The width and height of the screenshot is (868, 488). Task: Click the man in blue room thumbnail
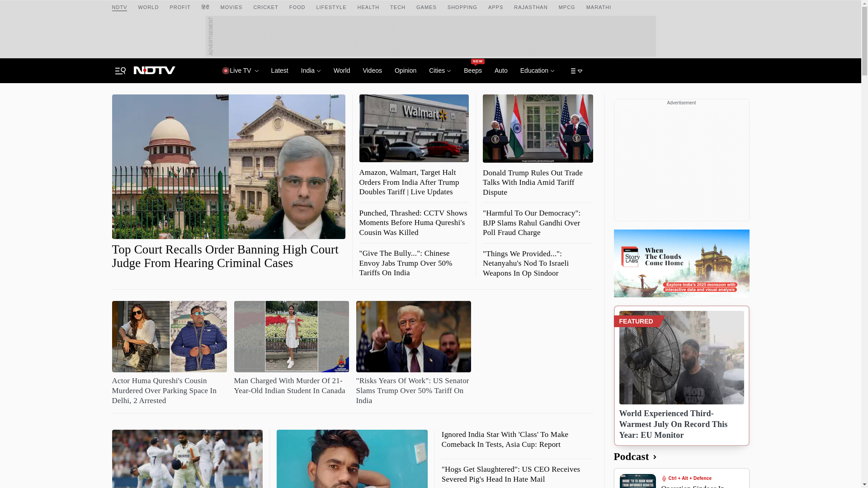pyautogui.click(x=352, y=459)
